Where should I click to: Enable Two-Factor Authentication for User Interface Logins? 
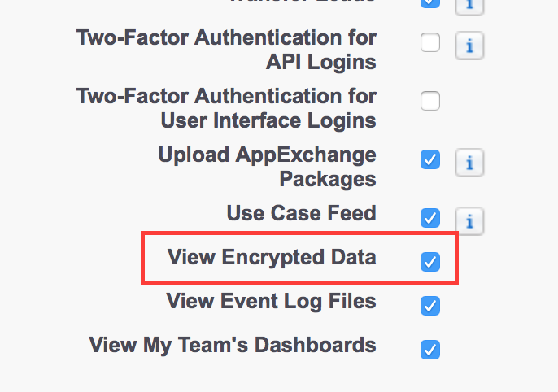430,101
